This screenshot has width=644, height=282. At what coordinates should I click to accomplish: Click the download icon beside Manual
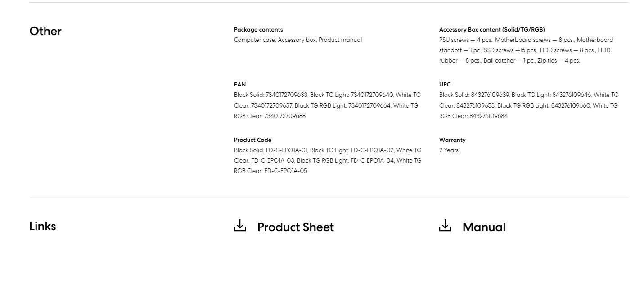pos(445,226)
